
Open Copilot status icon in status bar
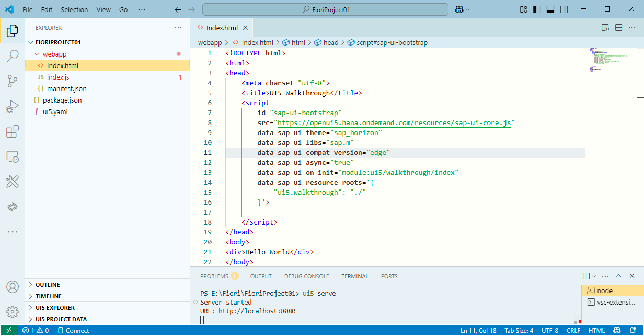pos(617,330)
